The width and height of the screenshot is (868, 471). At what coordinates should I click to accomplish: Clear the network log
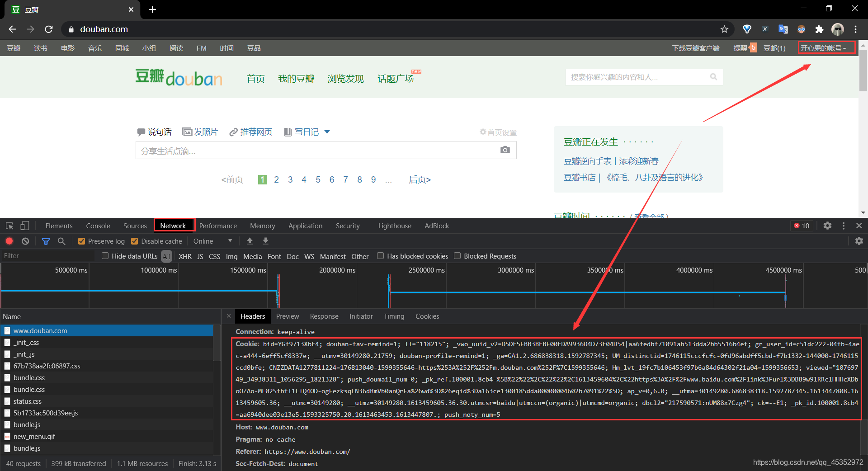(25, 241)
